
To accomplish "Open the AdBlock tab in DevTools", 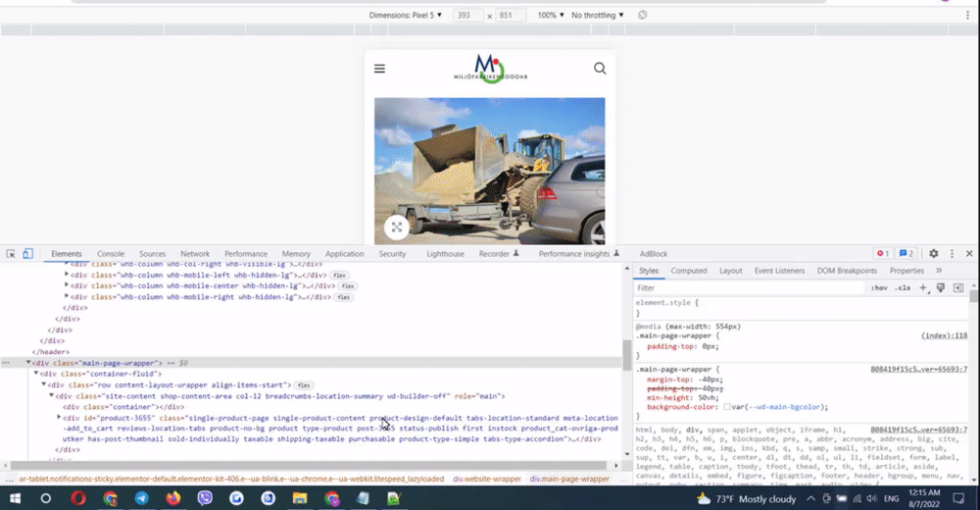I will (x=653, y=253).
